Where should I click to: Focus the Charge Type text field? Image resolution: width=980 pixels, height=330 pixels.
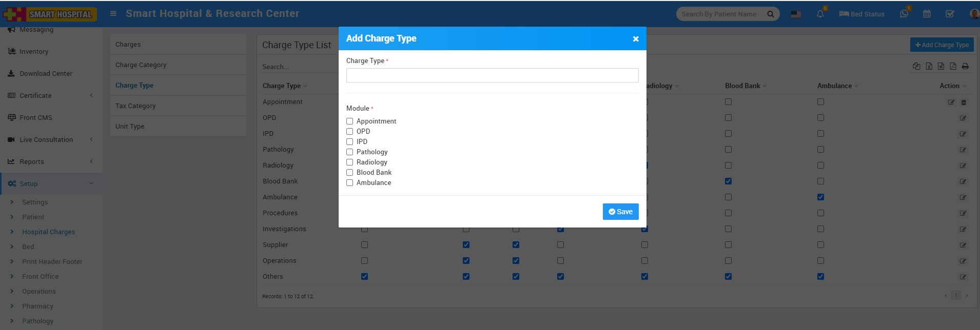coord(493,75)
